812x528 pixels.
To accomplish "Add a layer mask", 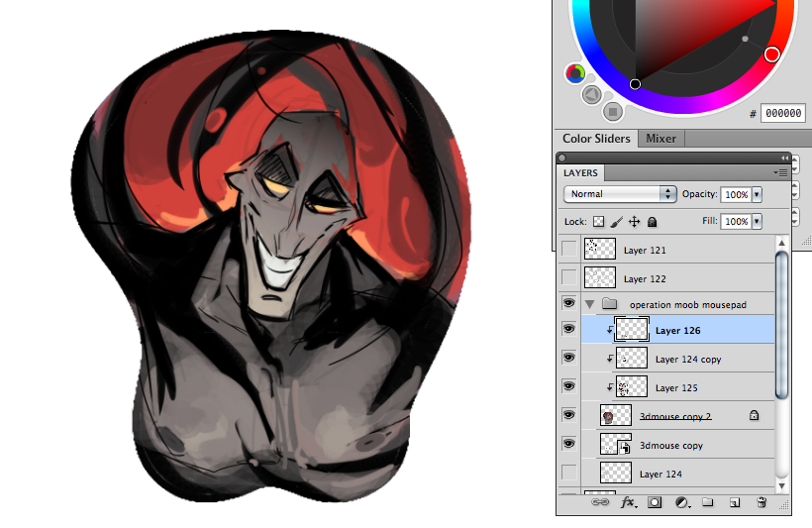I will (655, 503).
